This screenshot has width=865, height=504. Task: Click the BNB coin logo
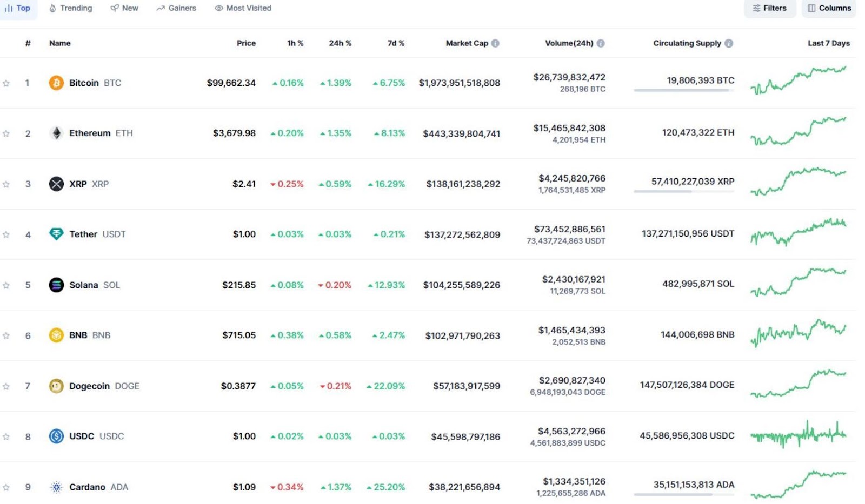pyautogui.click(x=56, y=335)
